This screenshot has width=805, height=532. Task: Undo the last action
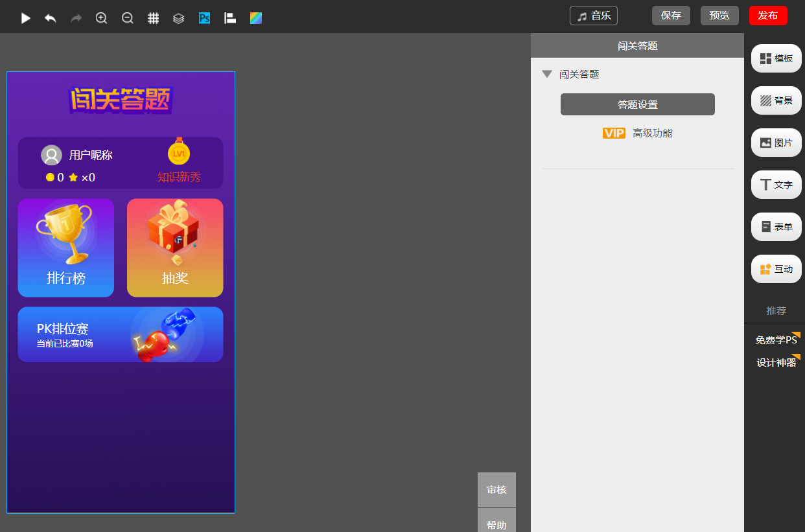point(51,18)
